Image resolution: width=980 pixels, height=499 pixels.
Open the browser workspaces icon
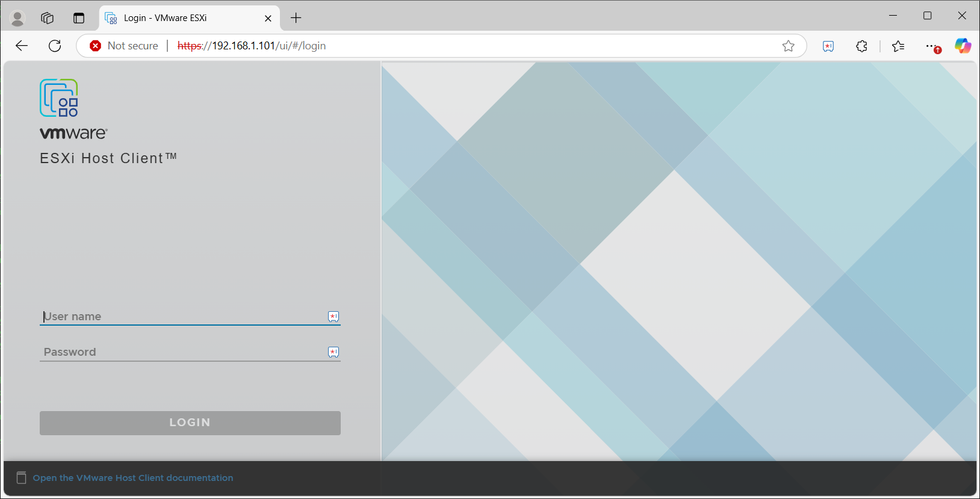(x=48, y=18)
